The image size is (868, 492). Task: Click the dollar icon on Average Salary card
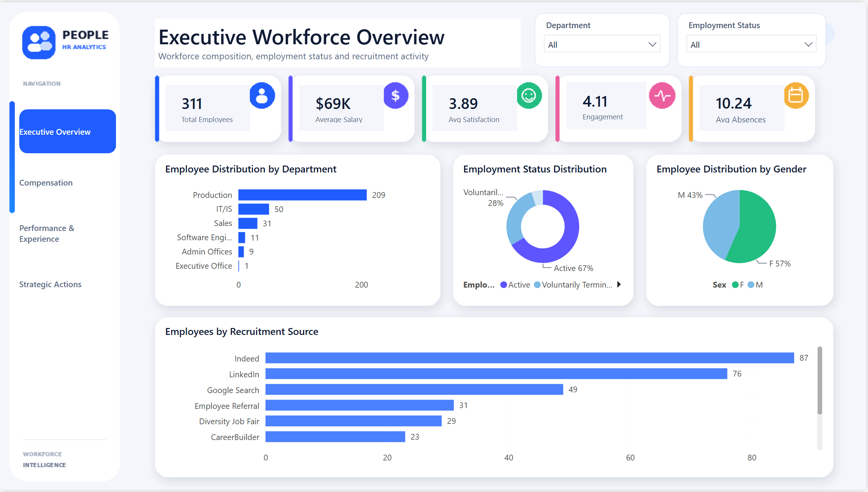pos(396,95)
